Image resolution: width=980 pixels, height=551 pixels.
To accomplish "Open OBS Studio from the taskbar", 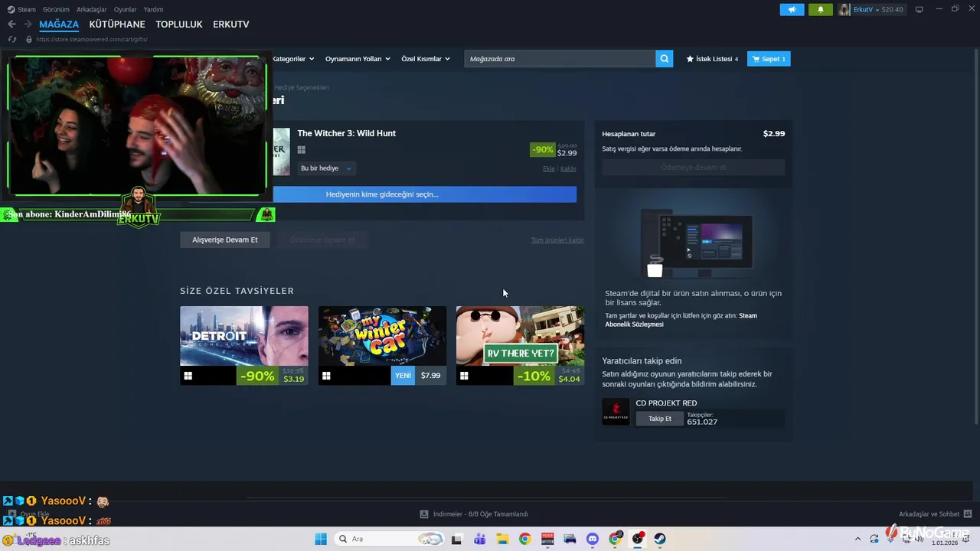I will 637,539.
